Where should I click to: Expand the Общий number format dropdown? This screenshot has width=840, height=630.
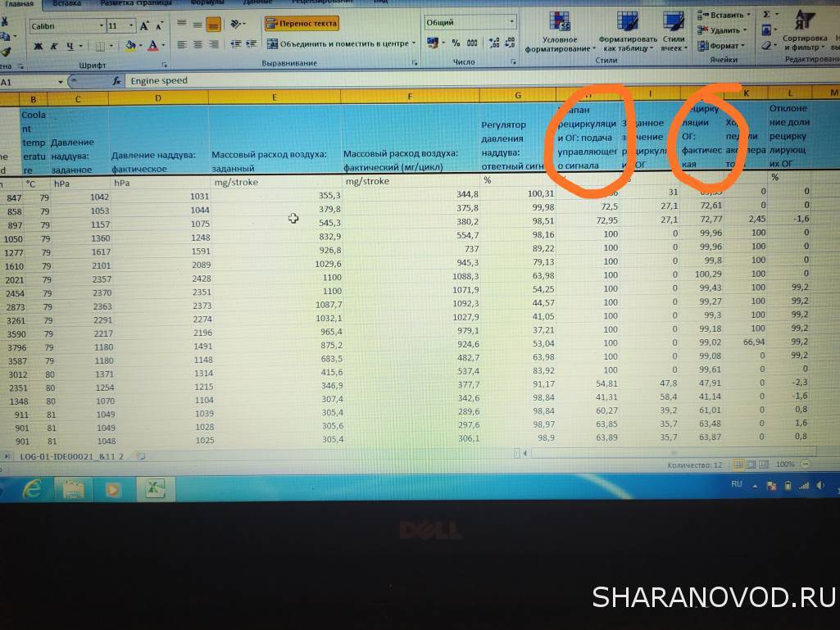click(512, 23)
